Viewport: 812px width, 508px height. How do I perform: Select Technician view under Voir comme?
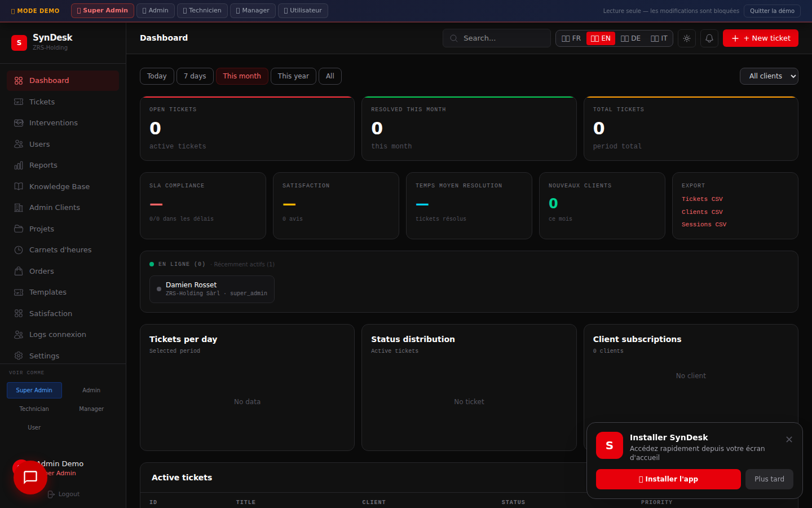(34, 409)
